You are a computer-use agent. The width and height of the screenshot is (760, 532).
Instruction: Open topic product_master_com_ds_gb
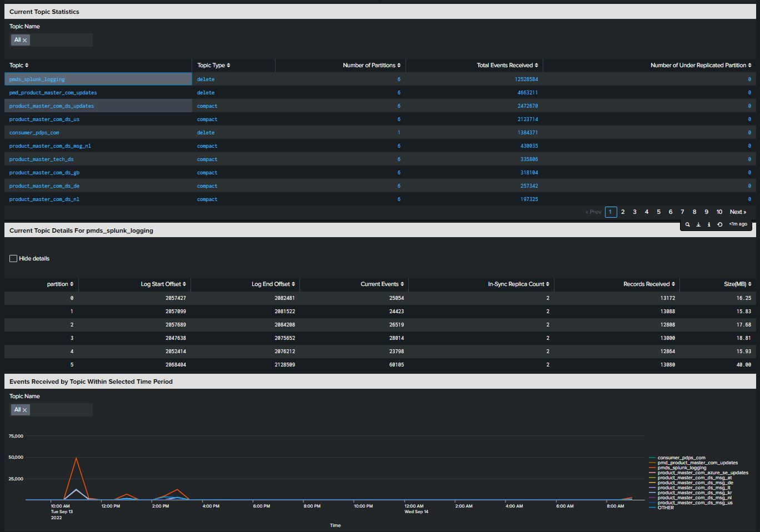44,173
